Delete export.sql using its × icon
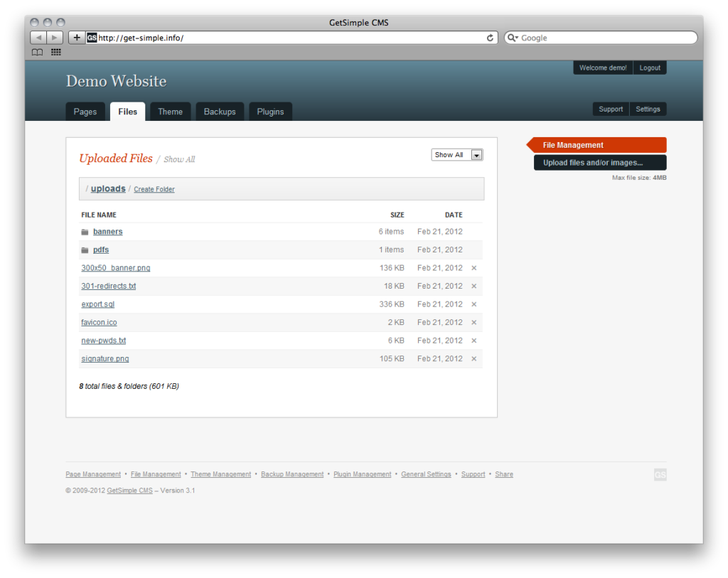The height and width of the screenshot is (578, 728). (x=474, y=304)
